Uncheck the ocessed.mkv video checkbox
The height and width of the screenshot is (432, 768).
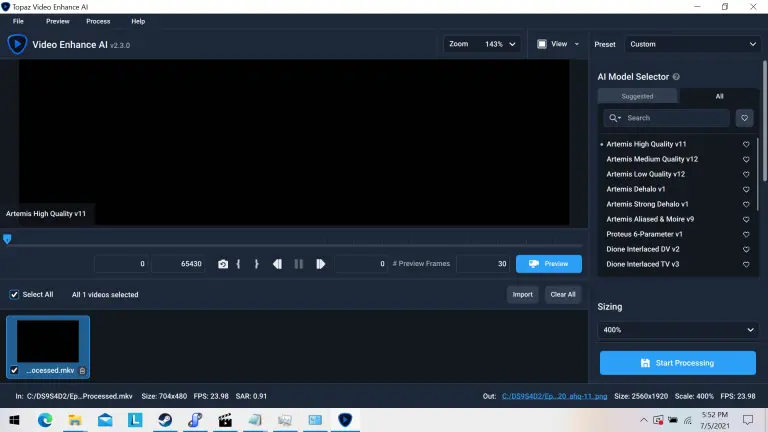tap(14, 370)
